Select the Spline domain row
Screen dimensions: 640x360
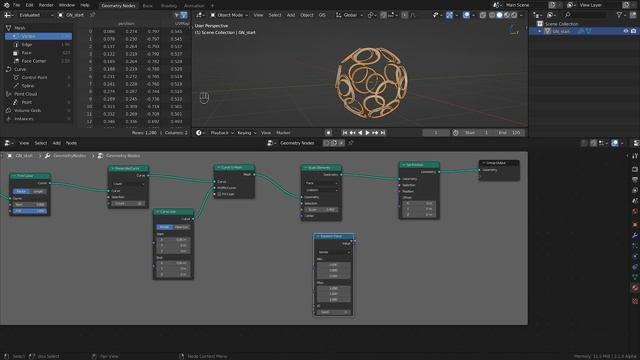(38, 86)
